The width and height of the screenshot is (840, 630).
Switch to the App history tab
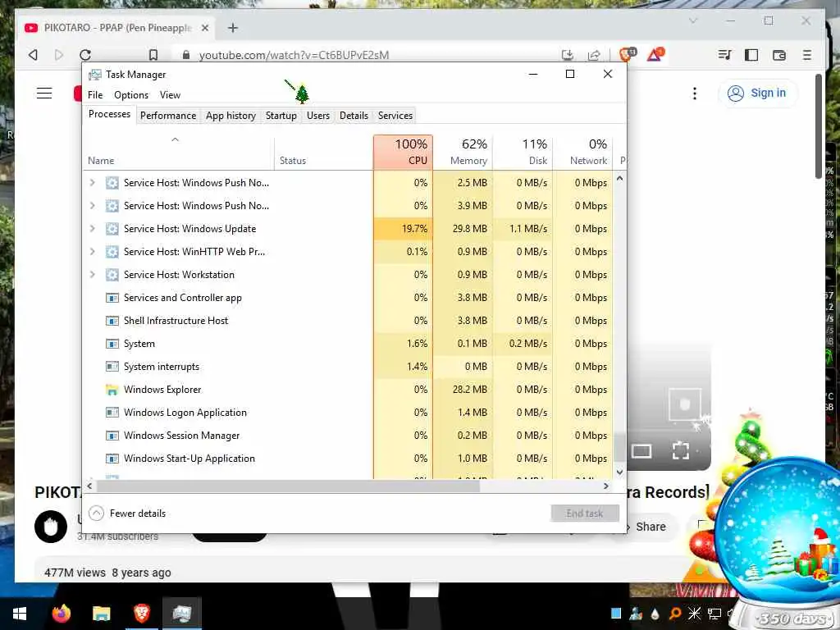(231, 116)
